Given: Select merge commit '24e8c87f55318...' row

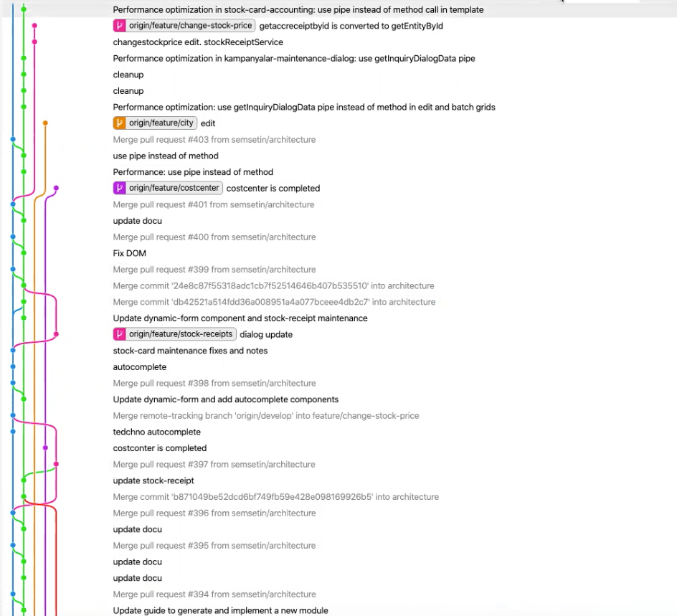Looking at the screenshot, I should [x=274, y=285].
